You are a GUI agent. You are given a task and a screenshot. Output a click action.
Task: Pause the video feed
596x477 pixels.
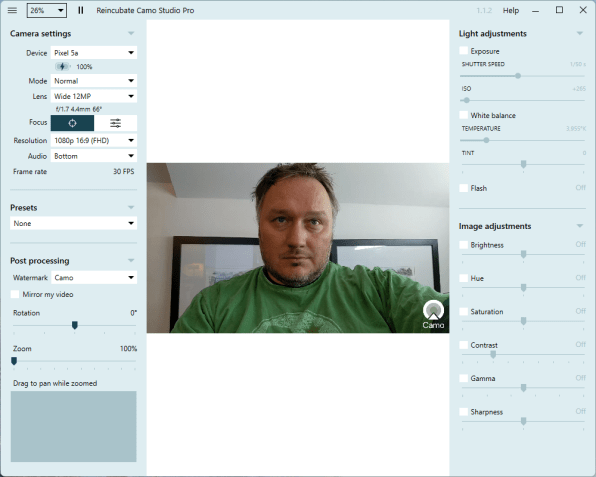81,10
